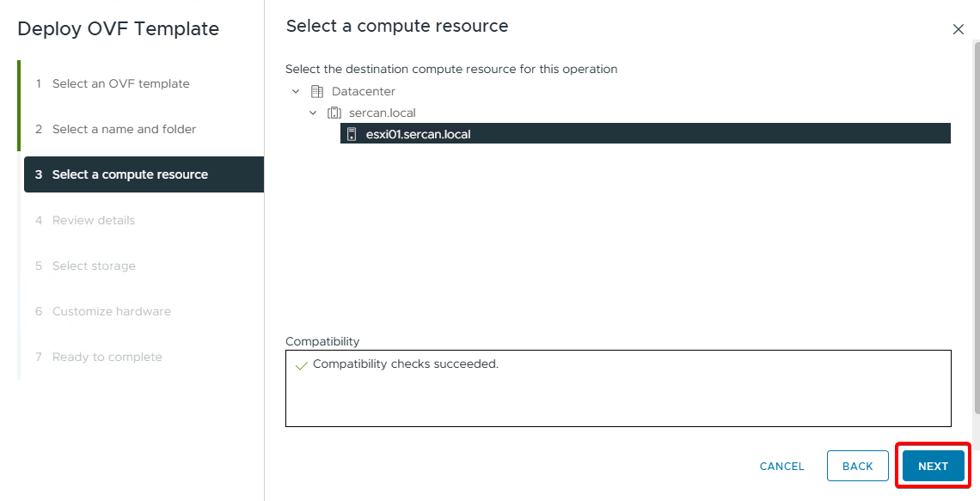980x501 pixels.
Task: Select the esxi01.sercan.local host label
Action: 418,134
